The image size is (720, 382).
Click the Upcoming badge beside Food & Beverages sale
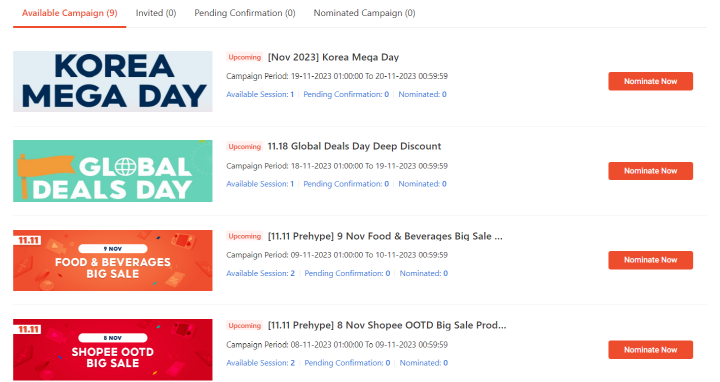click(x=244, y=236)
